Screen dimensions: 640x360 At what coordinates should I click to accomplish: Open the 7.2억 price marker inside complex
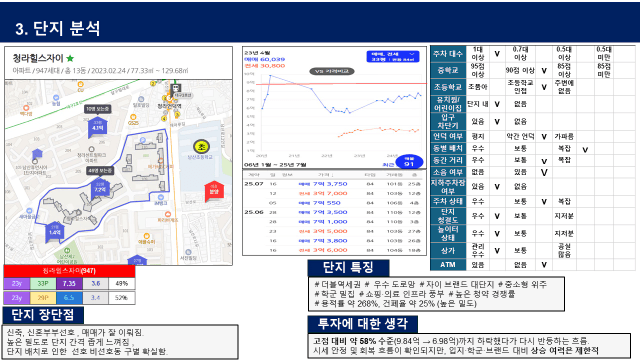tap(100, 188)
